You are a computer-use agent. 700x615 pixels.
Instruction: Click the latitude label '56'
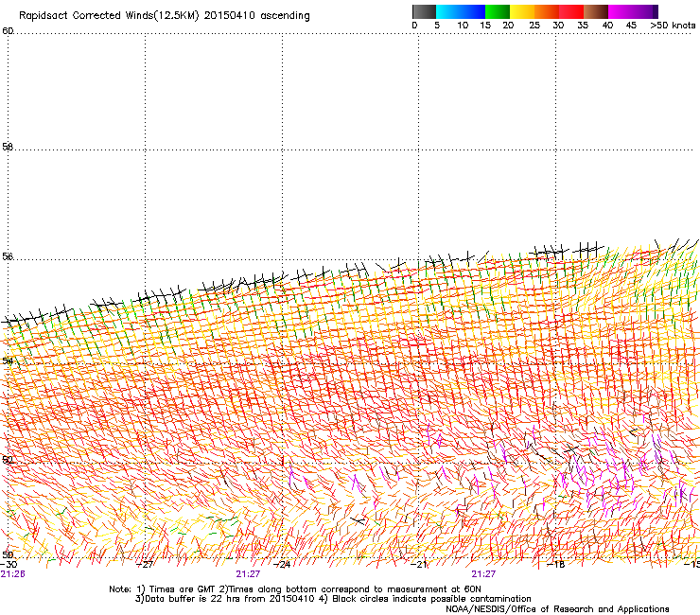click(x=8, y=256)
